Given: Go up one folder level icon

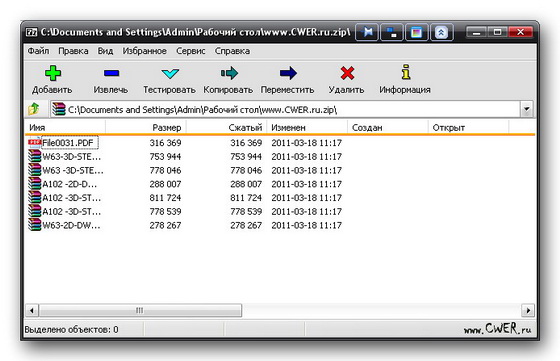Looking at the screenshot, I should (x=34, y=109).
